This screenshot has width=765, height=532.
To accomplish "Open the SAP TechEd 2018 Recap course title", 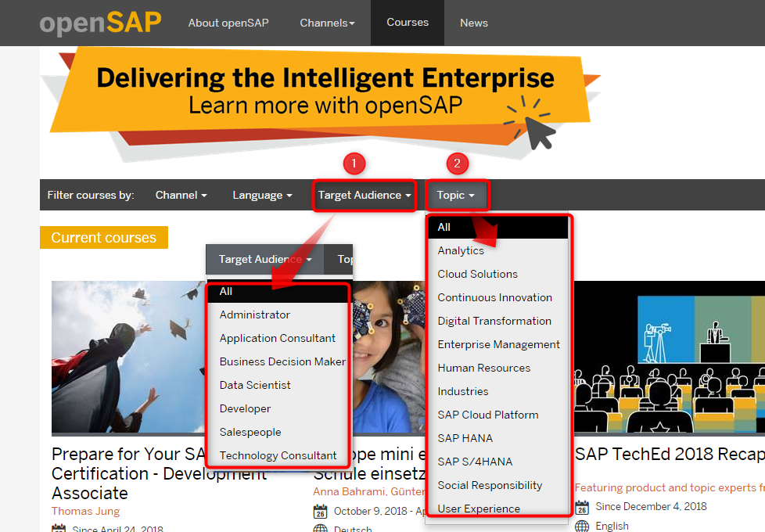I will [x=670, y=454].
